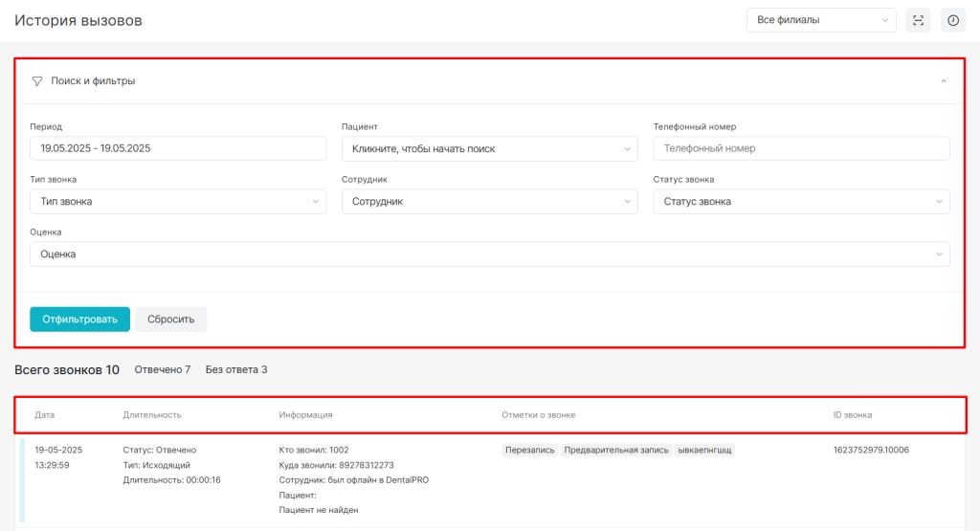The image size is (980, 531).
Task: Click the funnel filter icon
Action: (37, 81)
